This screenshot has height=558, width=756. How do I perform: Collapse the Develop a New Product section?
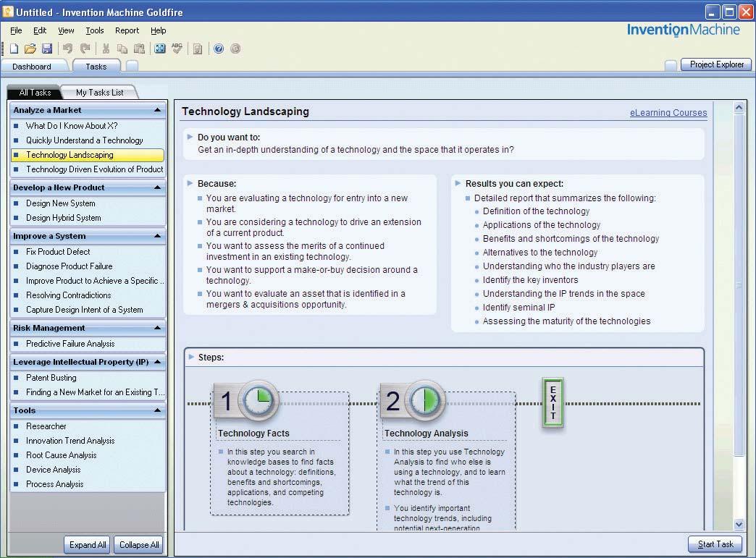[x=157, y=187]
